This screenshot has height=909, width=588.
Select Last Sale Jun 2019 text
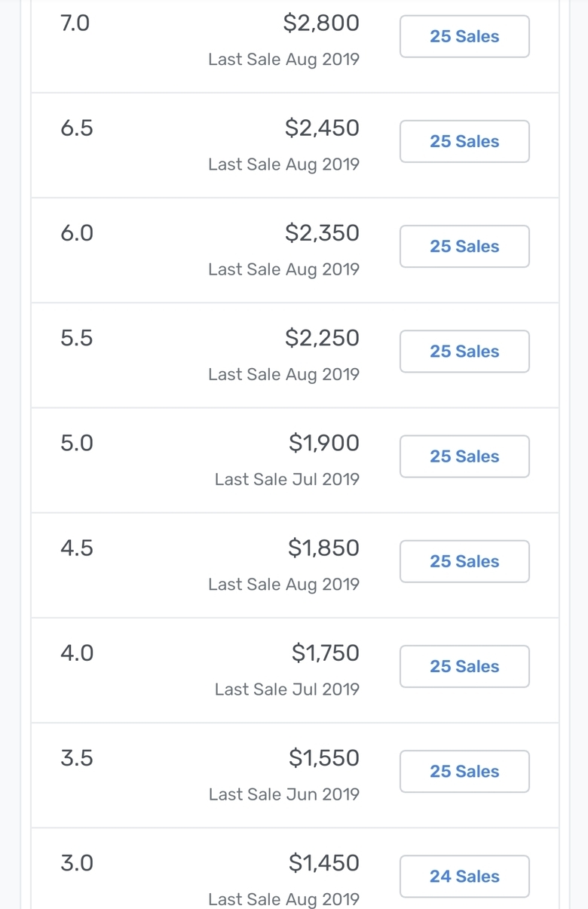284,794
